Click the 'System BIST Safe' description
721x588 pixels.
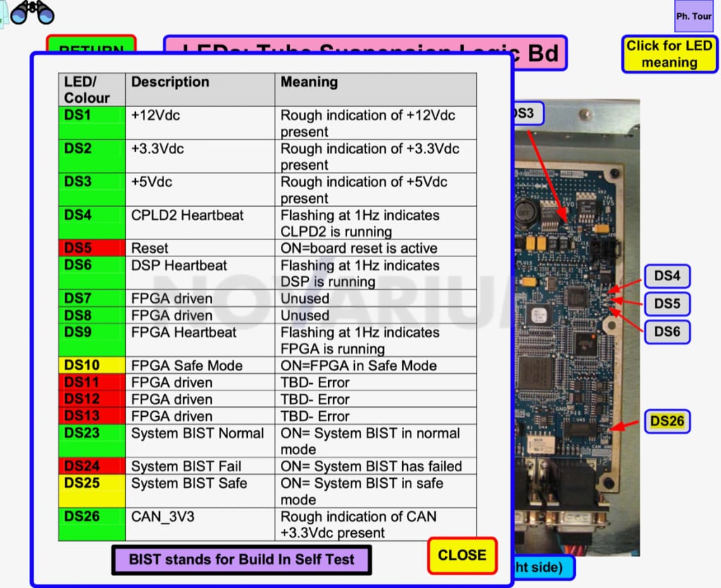click(x=200, y=491)
